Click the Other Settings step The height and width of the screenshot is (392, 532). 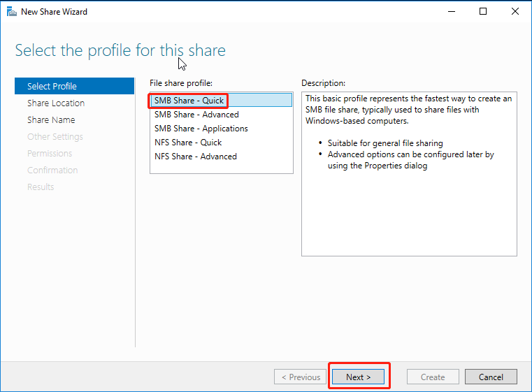[x=55, y=136]
